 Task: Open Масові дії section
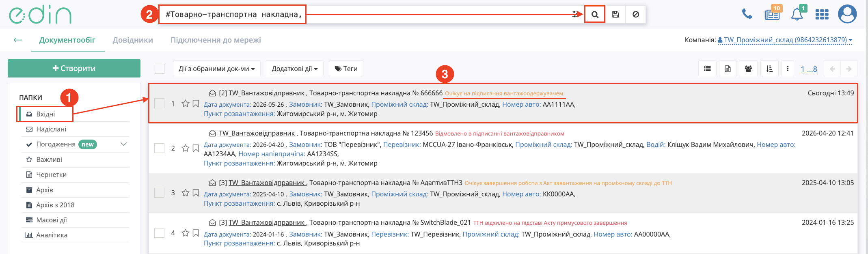[x=52, y=220]
